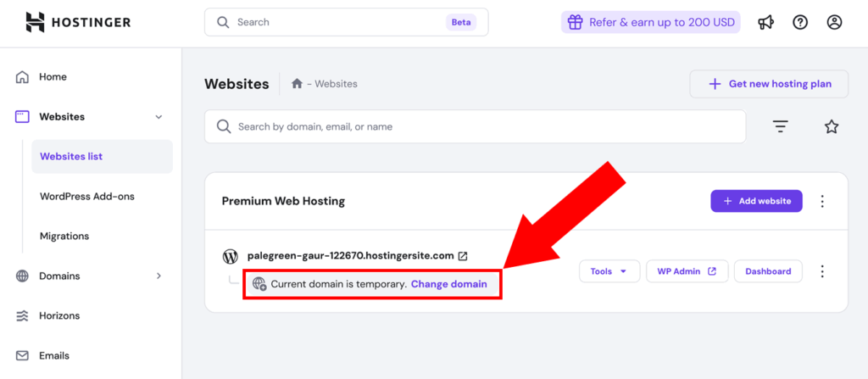Click the Search by domain, email, or name field

click(x=475, y=126)
